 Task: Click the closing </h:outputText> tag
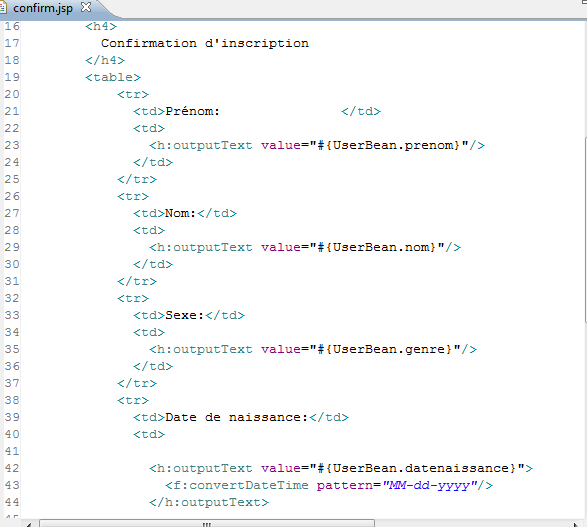click(x=209, y=502)
